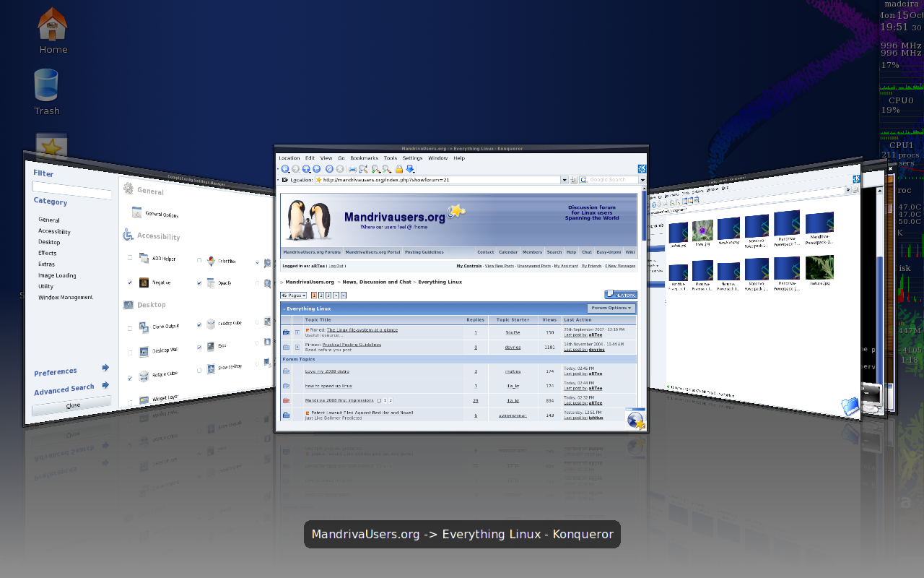924x578 pixels.
Task: Open the Trash icon on the desktop
Action: (45, 85)
